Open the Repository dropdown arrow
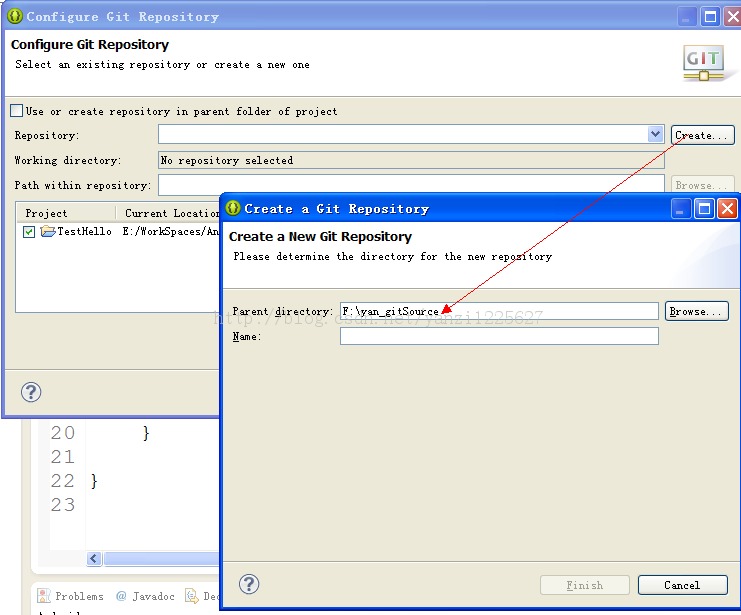This screenshot has width=741, height=615. 655,134
